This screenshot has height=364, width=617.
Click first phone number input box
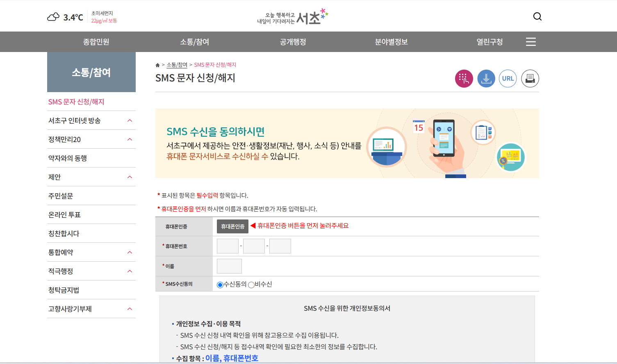coord(228,246)
